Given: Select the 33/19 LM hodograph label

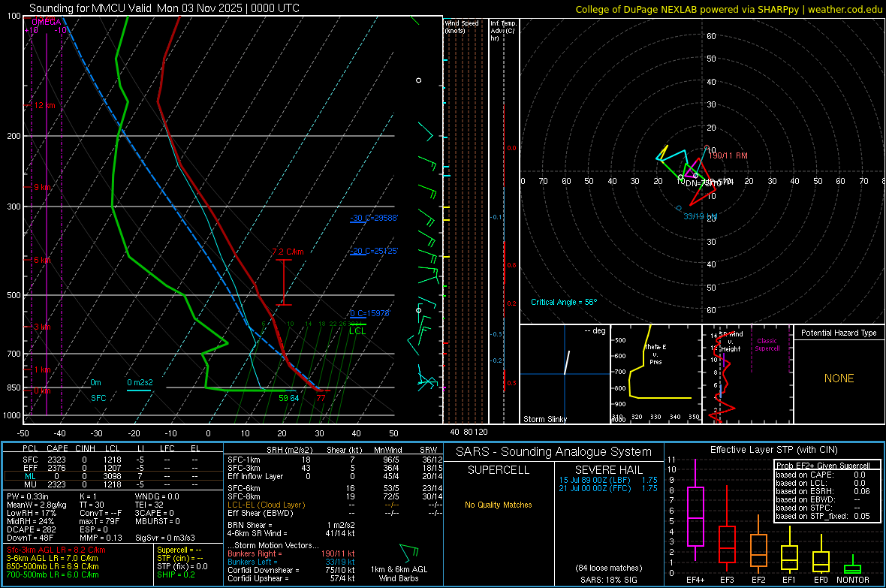Looking at the screenshot, I should pos(700,216).
